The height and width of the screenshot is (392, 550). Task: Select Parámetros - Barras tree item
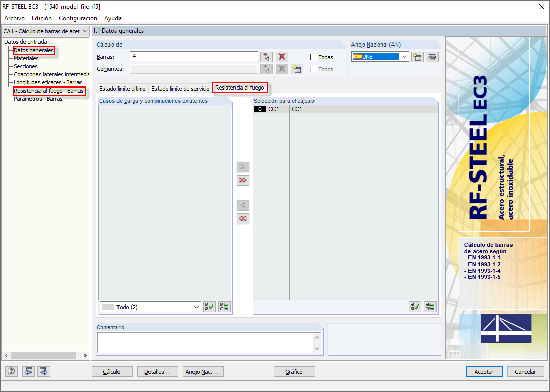pos(38,99)
